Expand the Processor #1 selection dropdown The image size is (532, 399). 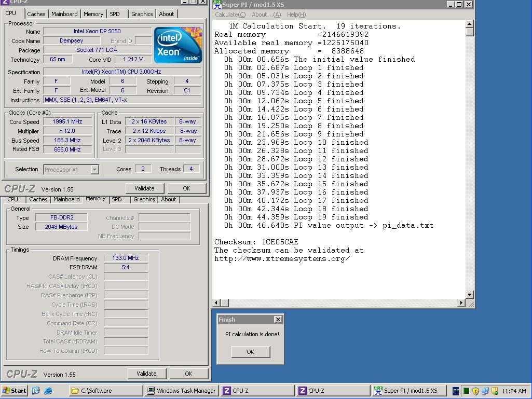(95, 169)
